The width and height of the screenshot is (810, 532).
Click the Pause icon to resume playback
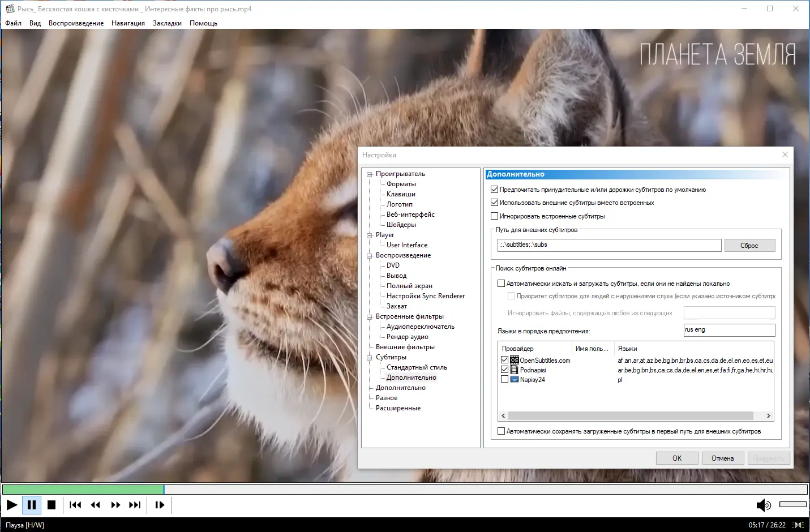[x=32, y=505]
